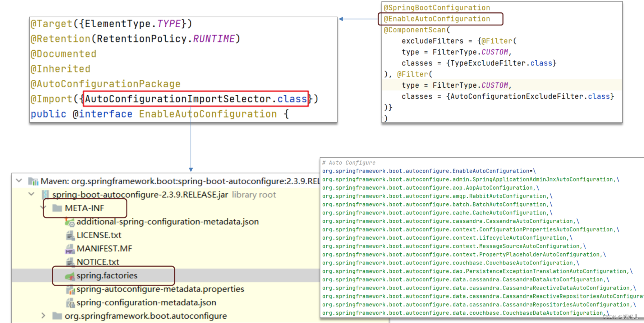This screenshot has width=644, height=323.
Task: Click the CassandraAutoConfiguration entry
Action: (451, 221)
